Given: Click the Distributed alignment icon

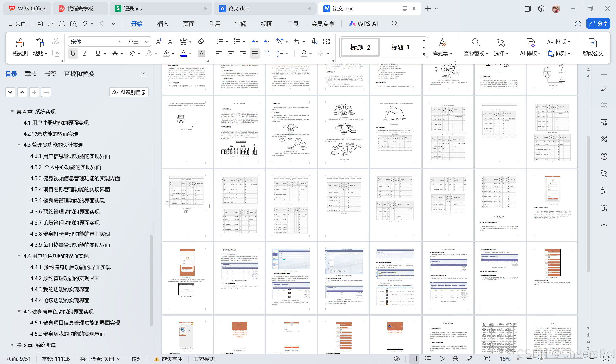Looking at the screenshot, I should [267, 53].
